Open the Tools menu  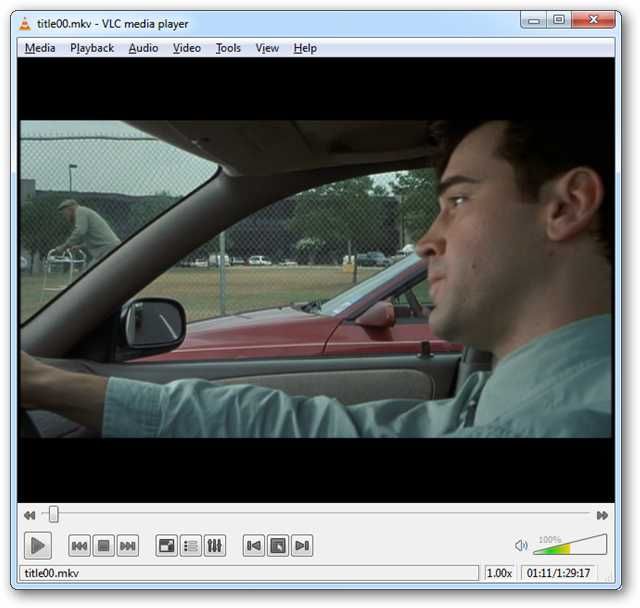[228, 48]
